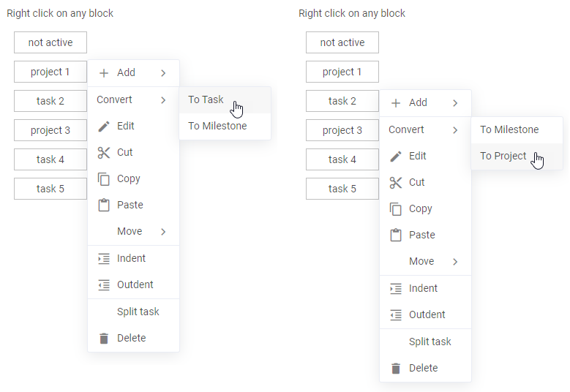Click the scissors Cut icon in right menu
The height and width of the screenshot is (392, 570).
click(396, 182)
